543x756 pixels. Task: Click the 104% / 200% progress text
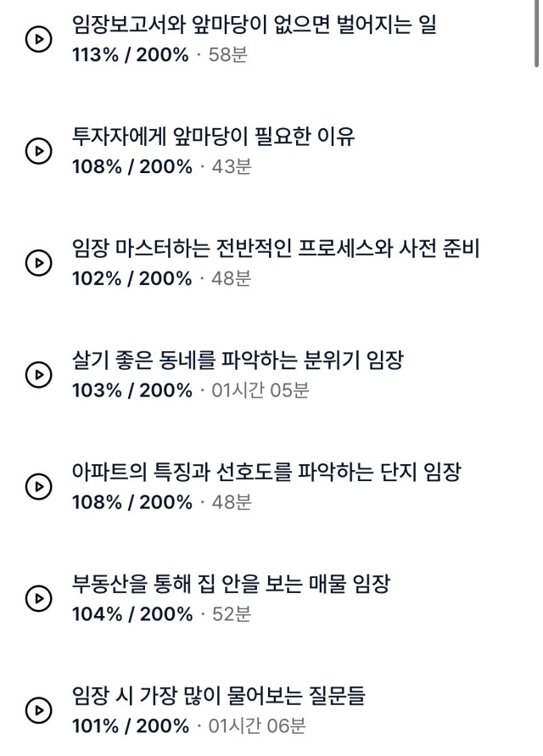pyautogui.click(x=132, y=614)
